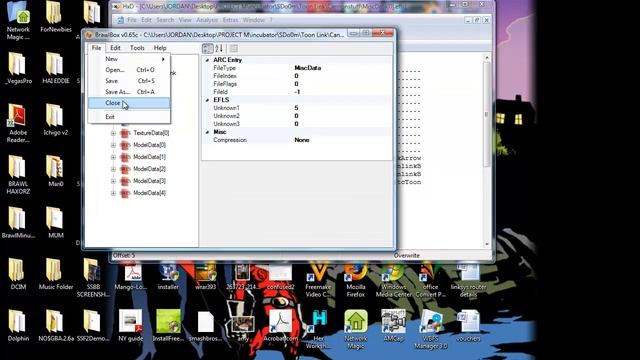This screenshot has height=360, width=640.
Task: Choose Open... from File menu
Action: [x=129, y=70]
